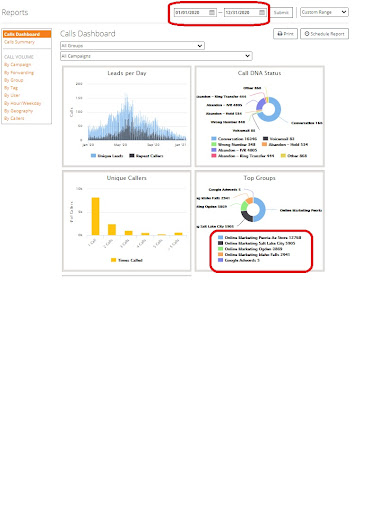Click the tallest 1 Call bar

click(x=95, y=216)
